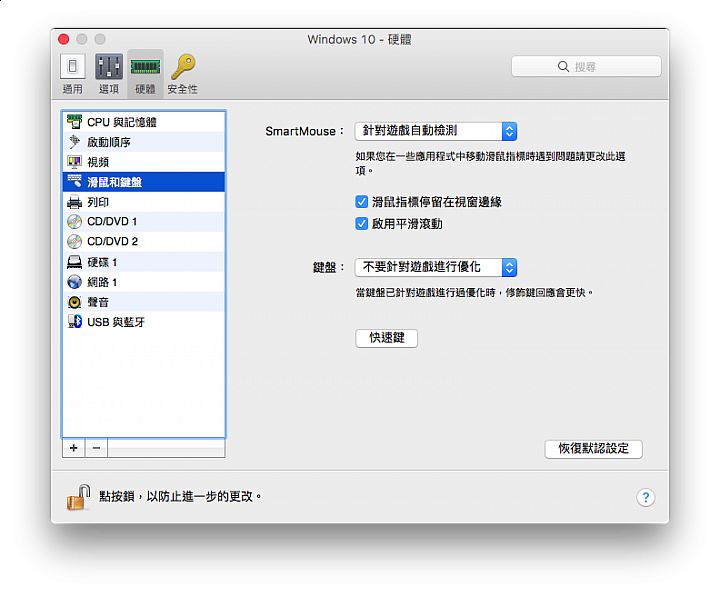Select 網路 1 in the hardware list
This screenshot has height=596, width=720.
tap(143, 281)
